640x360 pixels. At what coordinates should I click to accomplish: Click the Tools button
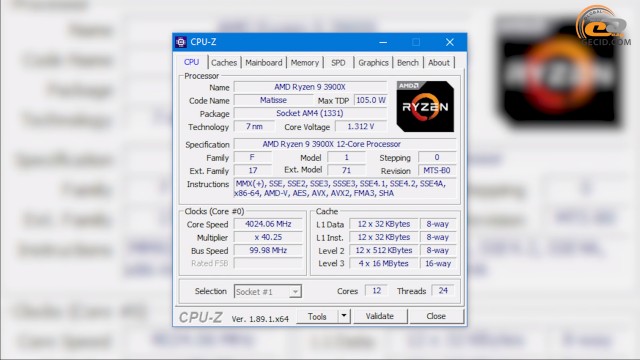click(x=317, y=316)
